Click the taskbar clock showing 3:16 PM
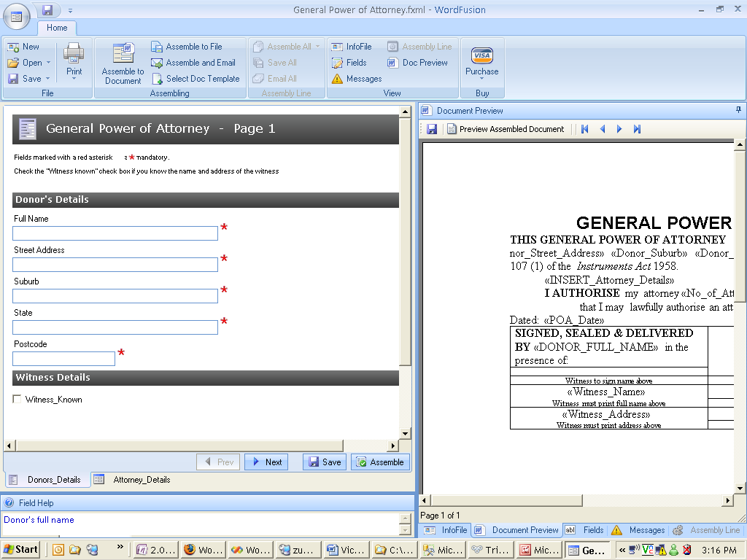Screen dimensions: 747x560 [719, 550]
